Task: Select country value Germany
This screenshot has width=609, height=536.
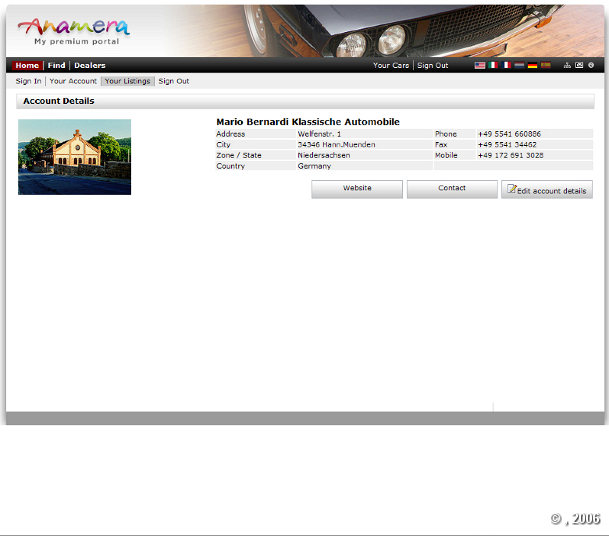Action: [x=314, y=166]
